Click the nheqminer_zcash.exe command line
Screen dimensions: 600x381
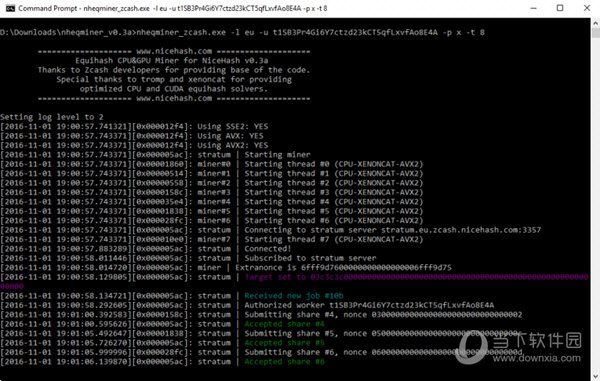pos(243,33)
